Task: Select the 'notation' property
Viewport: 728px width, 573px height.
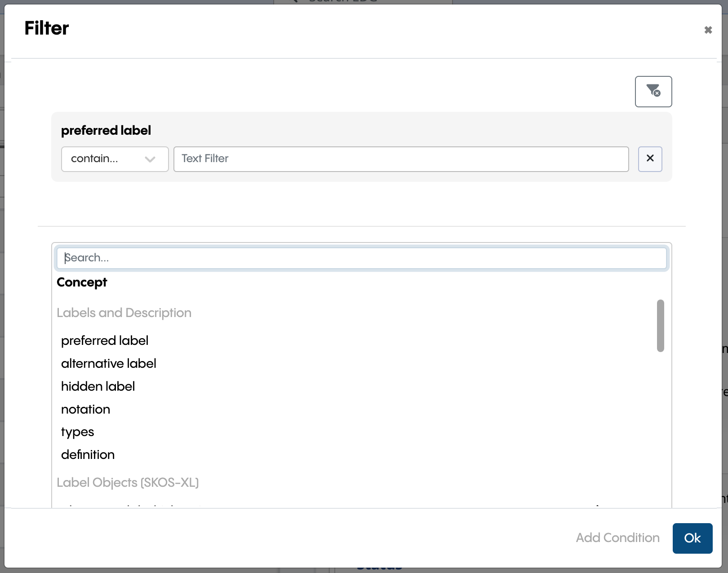Action: click(x=85, y=410)
